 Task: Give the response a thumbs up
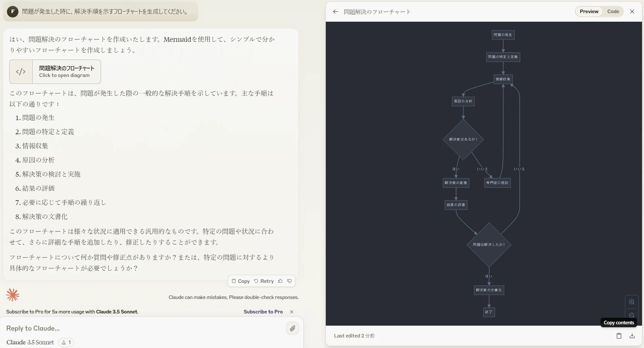(280, 281)
